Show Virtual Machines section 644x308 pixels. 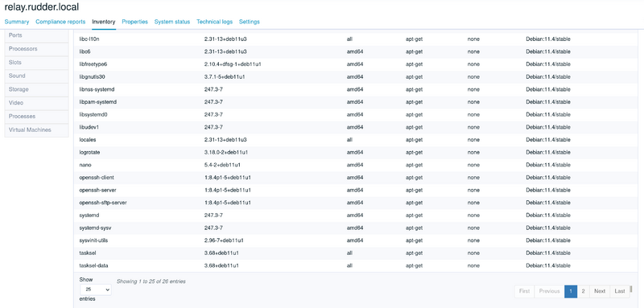(x=36, y=130)
